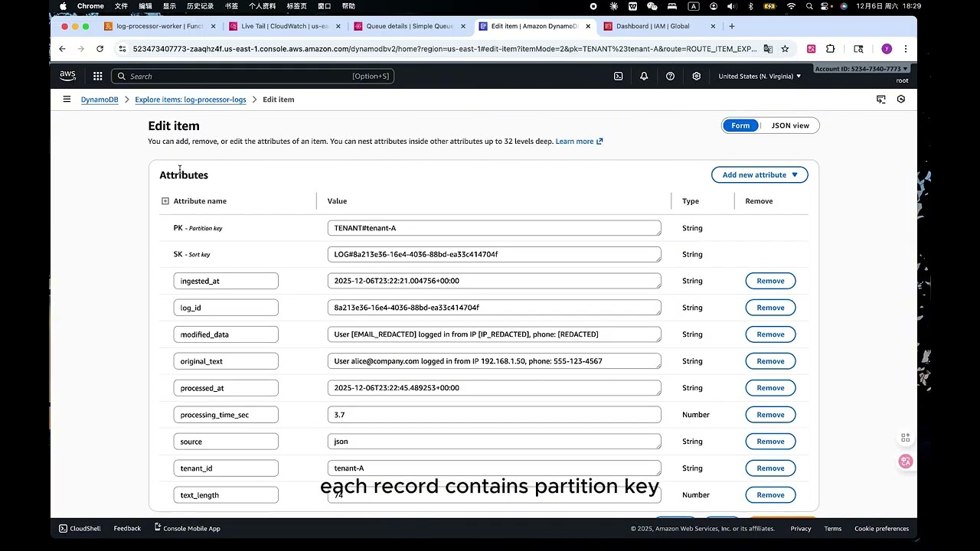Open the macOS Spotlight search
980x551 pixels.
pyautogui.click(x=808, y=6)
